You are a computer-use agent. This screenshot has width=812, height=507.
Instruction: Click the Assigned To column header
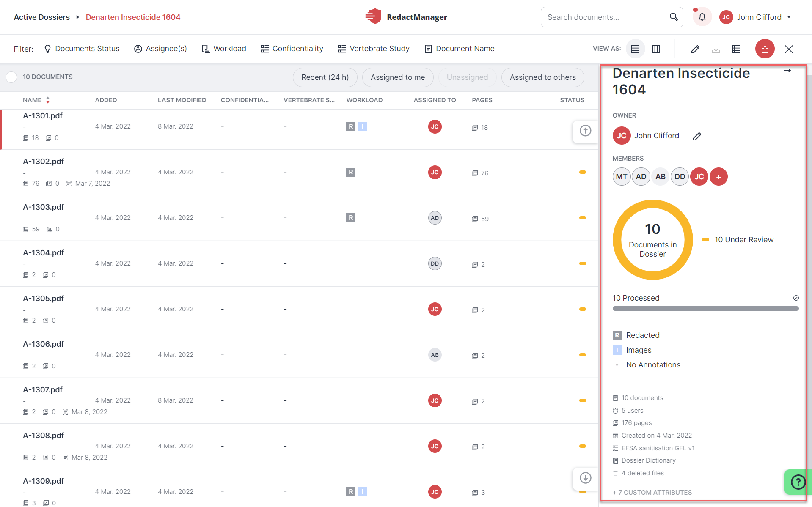click(x=435, y=100)
